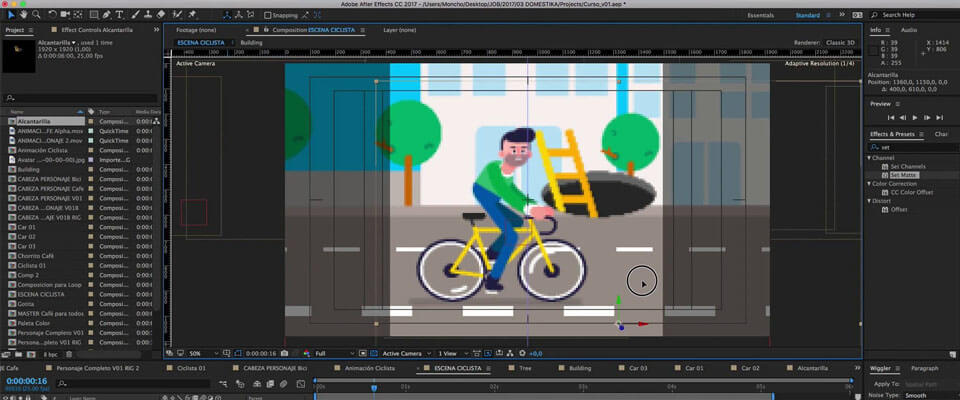Select the Hand tool in toolbar
The image size is (960, 400).
[23, 15]
